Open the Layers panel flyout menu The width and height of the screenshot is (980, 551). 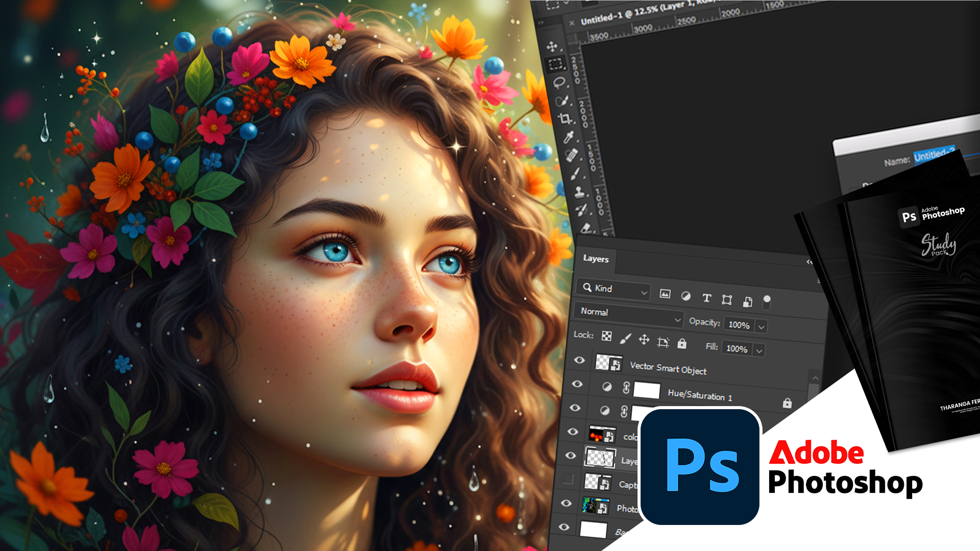click(819, 281)
